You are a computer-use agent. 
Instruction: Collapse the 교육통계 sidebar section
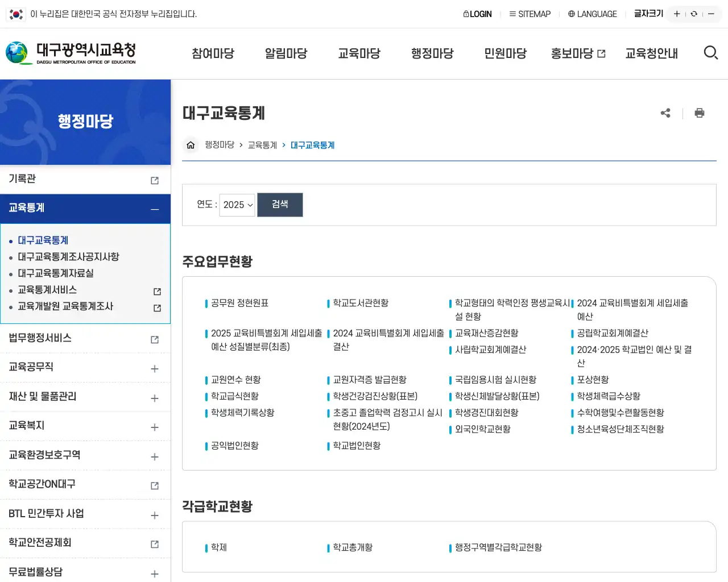click(154, 209)
